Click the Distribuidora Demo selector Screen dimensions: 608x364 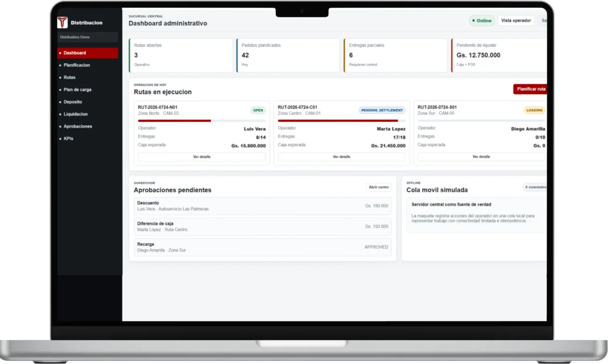(87, 37)
